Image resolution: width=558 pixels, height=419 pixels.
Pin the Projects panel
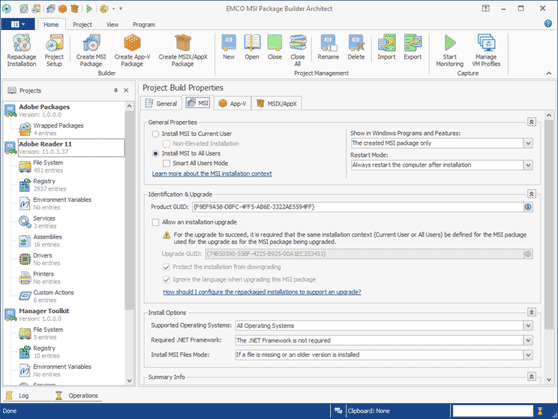click(116, 90)
